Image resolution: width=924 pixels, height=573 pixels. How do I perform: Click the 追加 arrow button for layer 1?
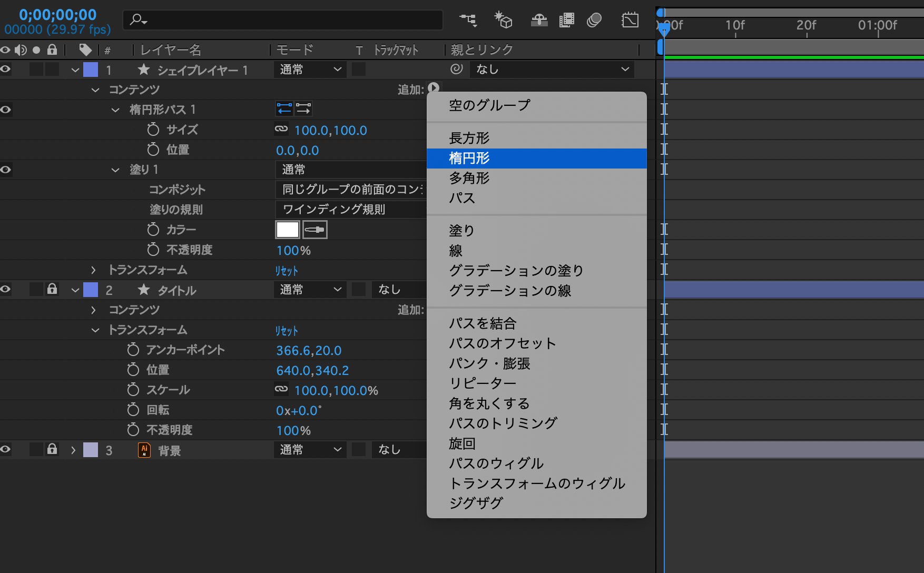coord(434,87)
